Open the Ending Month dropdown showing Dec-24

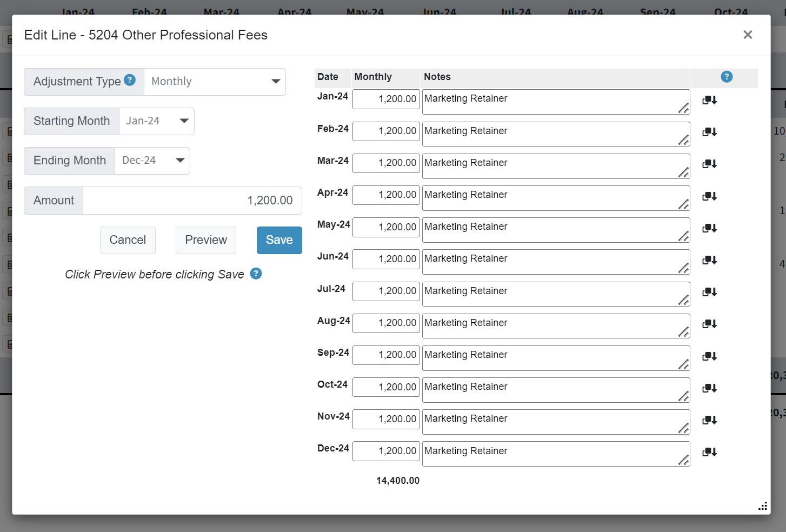(152, 161)
